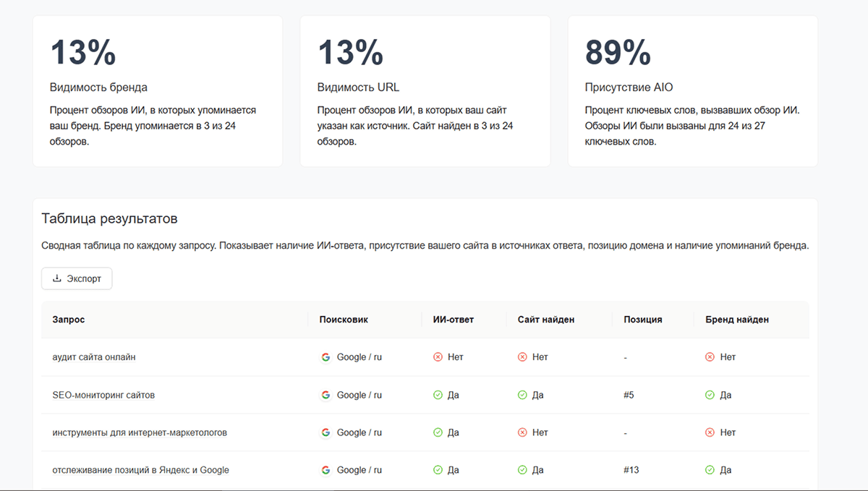Click the green check under Сайт найден for 'SEO-мониторинг сайтов'

pyautogui.click(x=522, y=394)
